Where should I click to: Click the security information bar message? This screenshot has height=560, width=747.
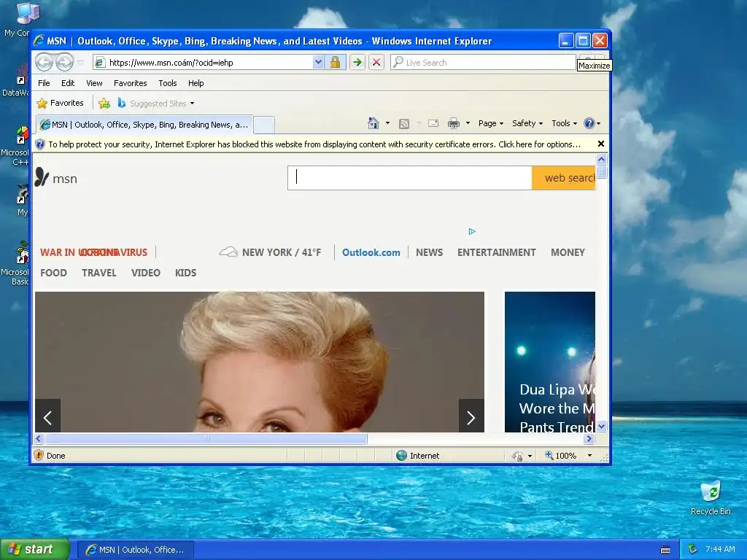[x=314, y=144]
